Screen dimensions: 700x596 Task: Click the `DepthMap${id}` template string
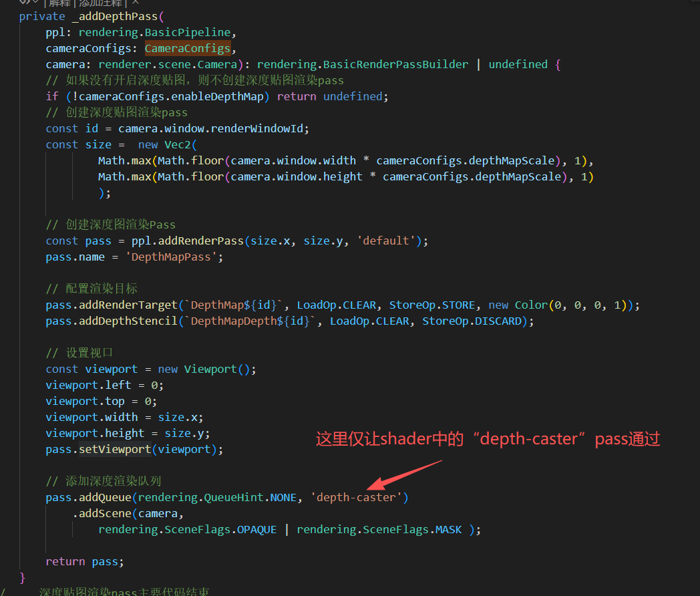pos(234,306)
